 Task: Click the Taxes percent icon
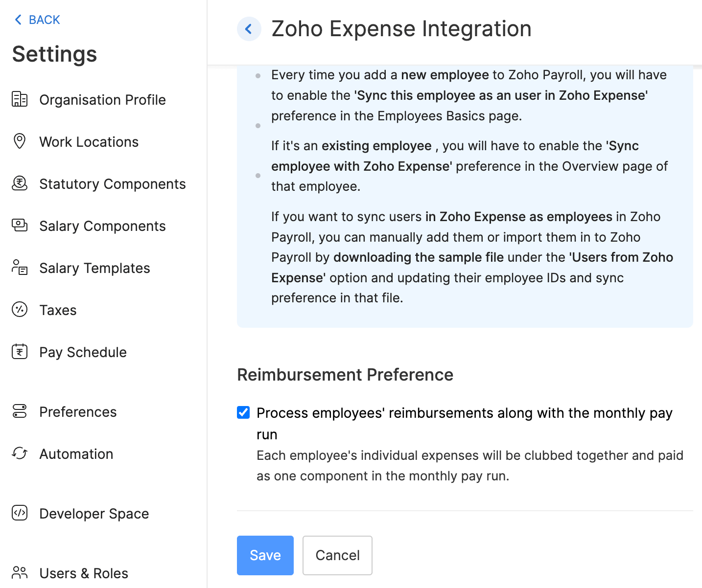pos(20,310)
